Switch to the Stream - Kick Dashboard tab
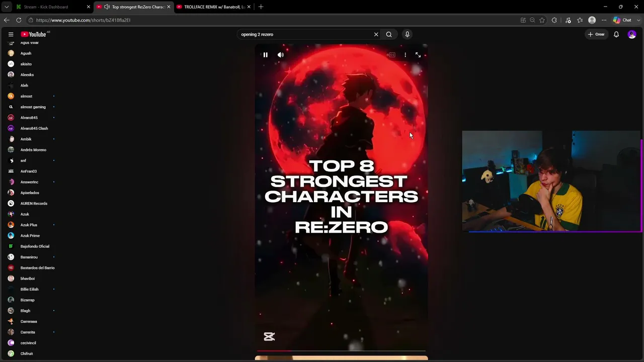Image resolution: width=644 pixels, height=362 pixels. coord(53,7)
